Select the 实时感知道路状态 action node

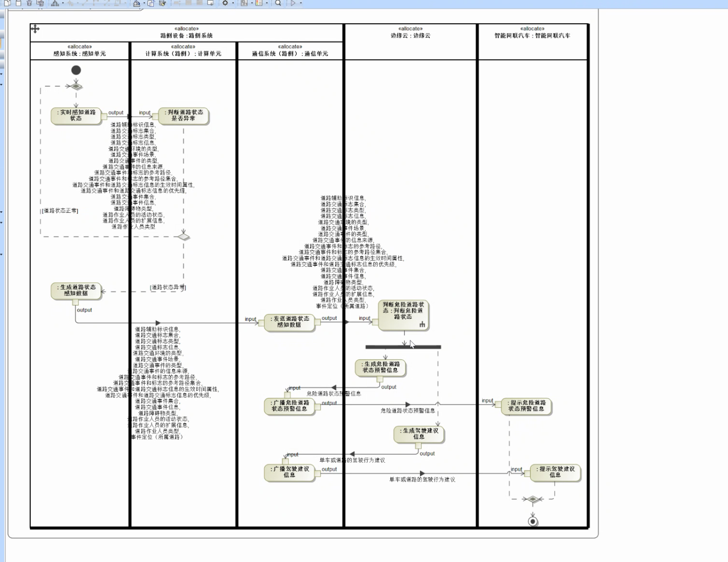tap(76, 116)
